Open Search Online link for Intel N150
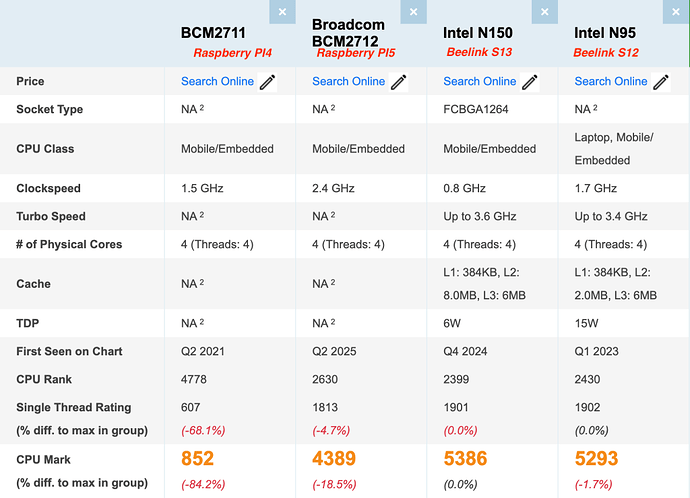 [480, 81]
